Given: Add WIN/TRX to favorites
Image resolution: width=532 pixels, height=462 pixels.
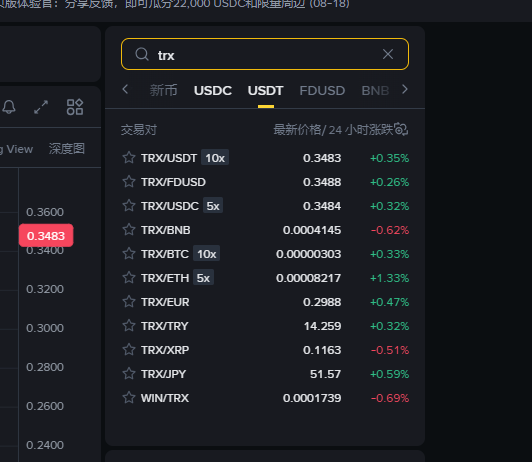Looking at the screenshot, I should tap(129, 398).
